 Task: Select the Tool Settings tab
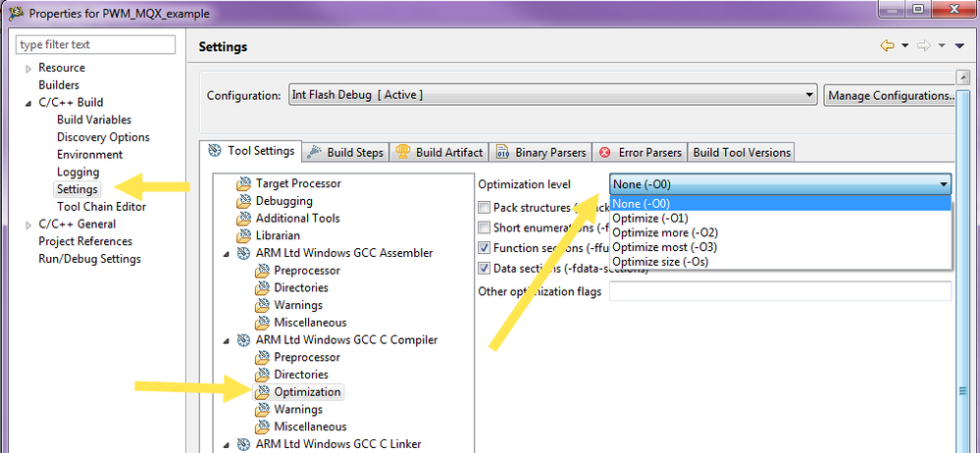coord(251,151)
